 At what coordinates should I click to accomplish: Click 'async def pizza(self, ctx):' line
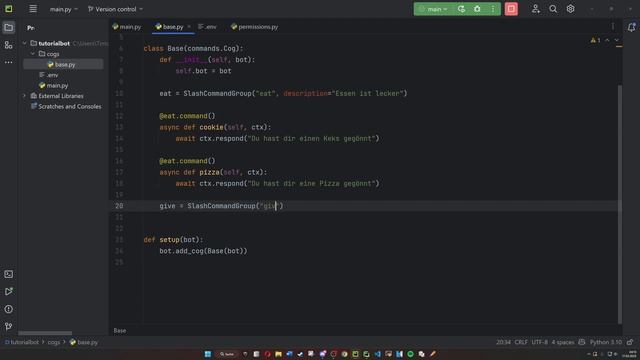click(x=213, y=172)
